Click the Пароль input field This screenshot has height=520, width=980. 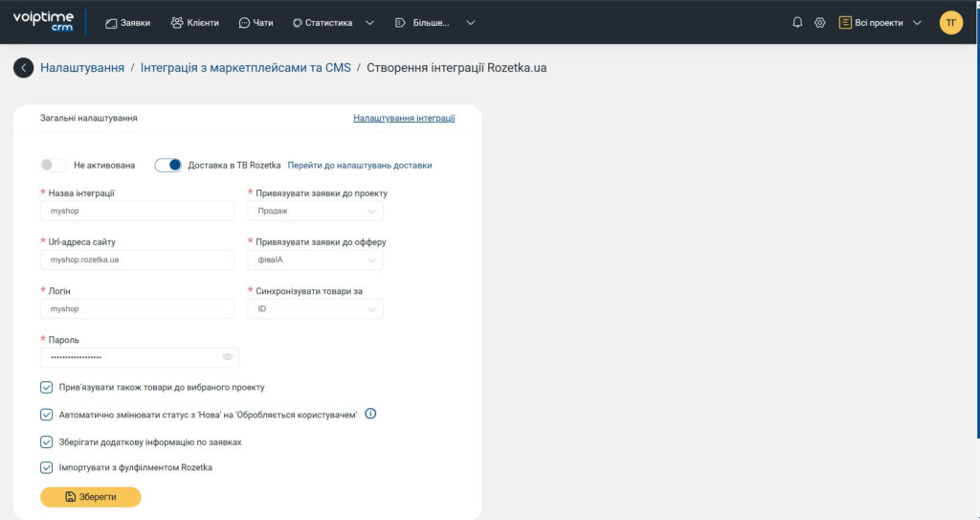pos(140,357)
